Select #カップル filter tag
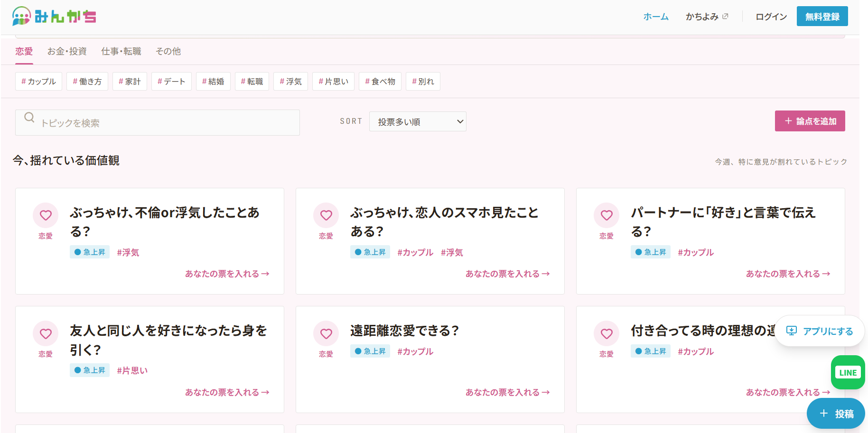Image resolution: width=868 pixels, height=433 pixels. pyautogui.click(x=38, y=82)
